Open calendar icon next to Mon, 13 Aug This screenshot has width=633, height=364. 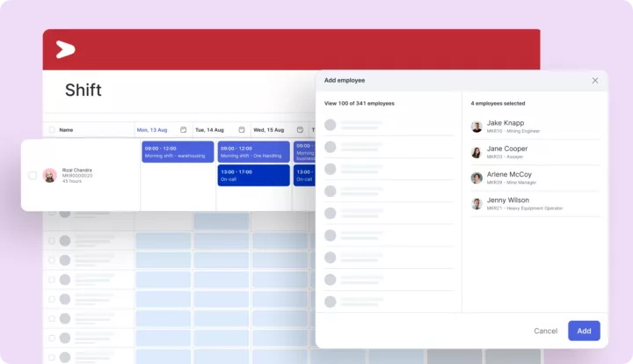[184, 129]
